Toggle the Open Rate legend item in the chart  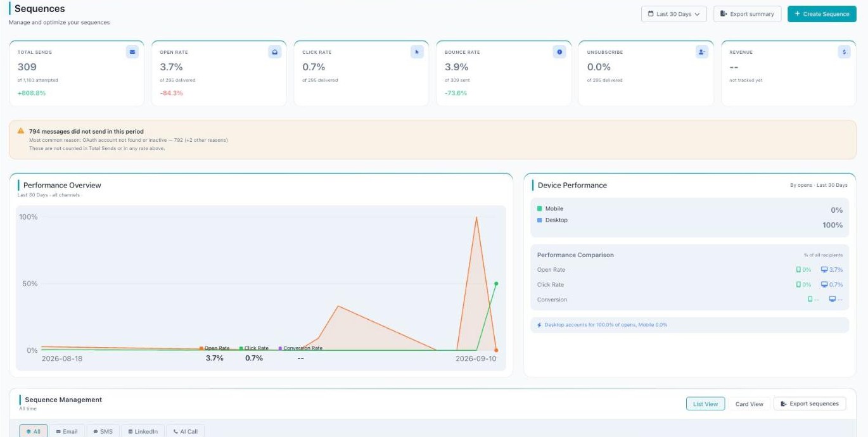[214, 348]
